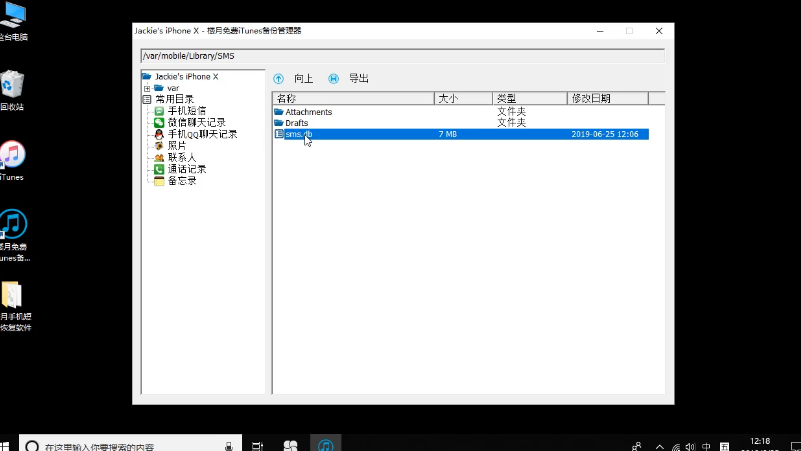Show hidden tray icons chevron
Image resolution: width=801 pixels, height=451 pixels.
660,447
